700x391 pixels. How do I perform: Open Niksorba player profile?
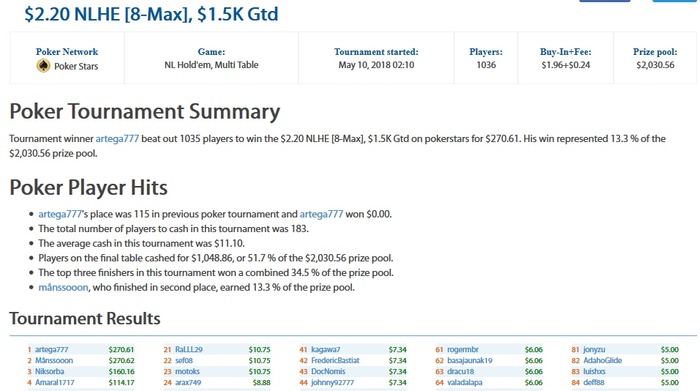click(x=49, y=371)
